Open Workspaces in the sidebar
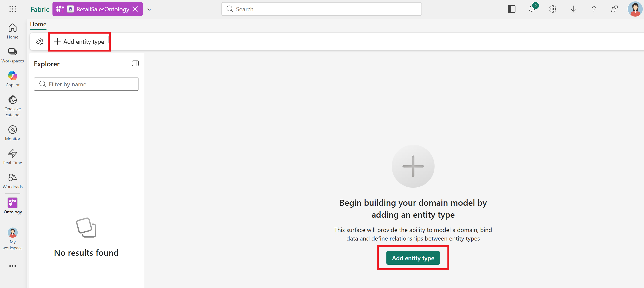644x288 pixels. click(x=12, y=55)
